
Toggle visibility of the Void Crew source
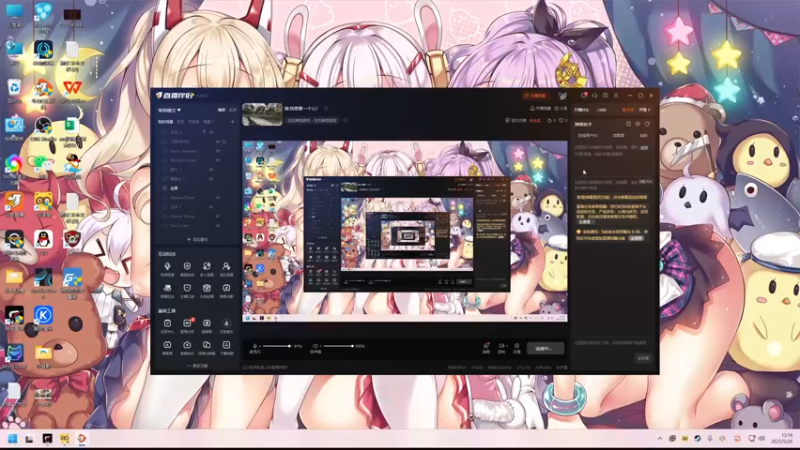pyautogui.click(x=217, y=226)
